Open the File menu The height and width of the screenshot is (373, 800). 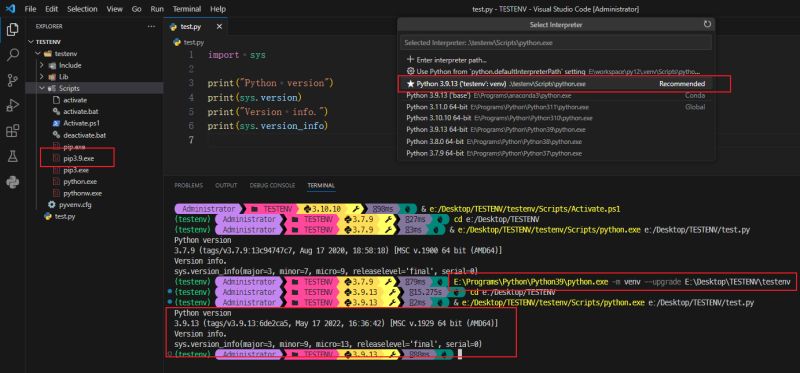pyautogui.click(x=30, y=9)
